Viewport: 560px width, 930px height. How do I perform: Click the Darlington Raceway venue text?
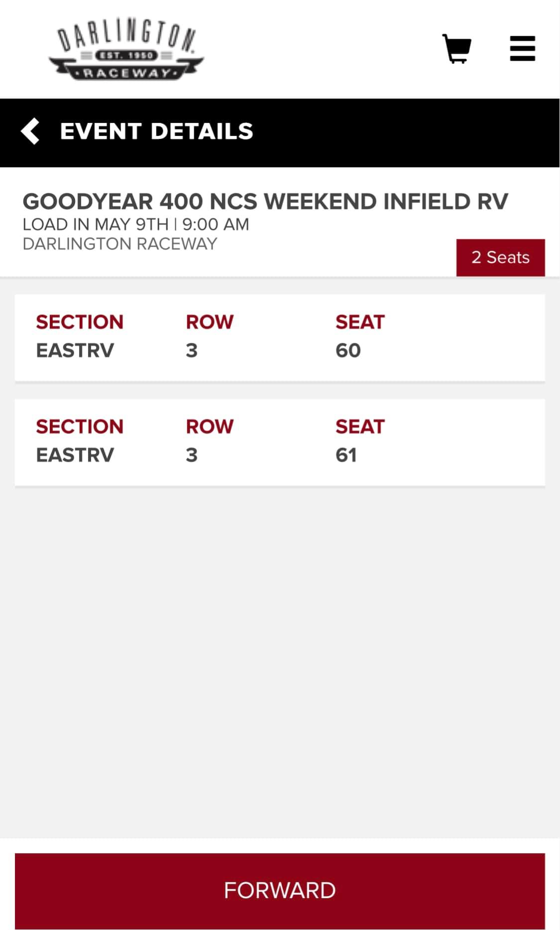click(x=120, y=244)
